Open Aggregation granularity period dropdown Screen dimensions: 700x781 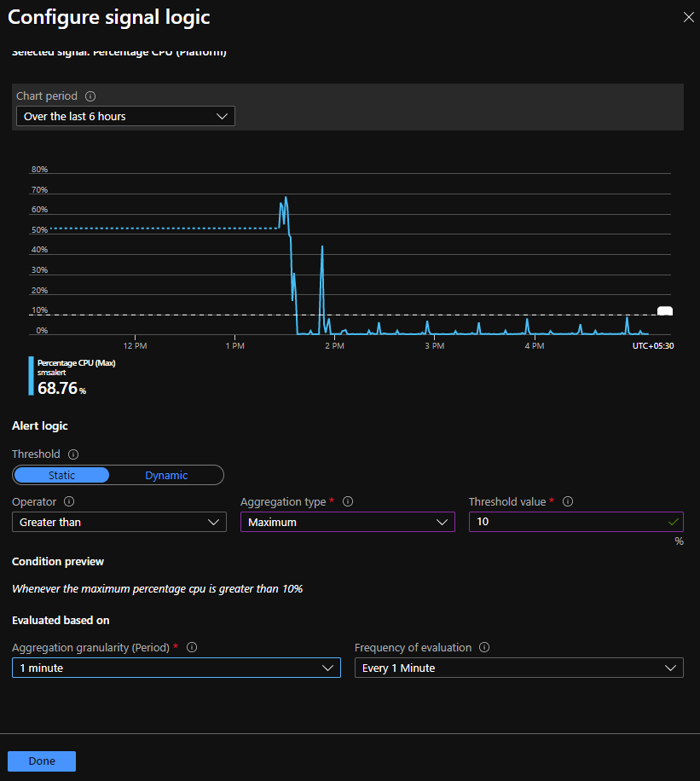pyautogui.click(x=176, y=668)
